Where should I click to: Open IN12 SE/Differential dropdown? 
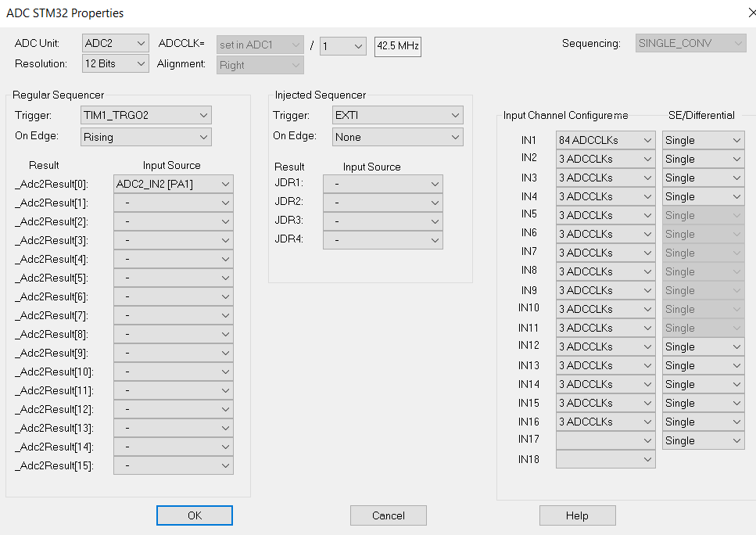704,347
